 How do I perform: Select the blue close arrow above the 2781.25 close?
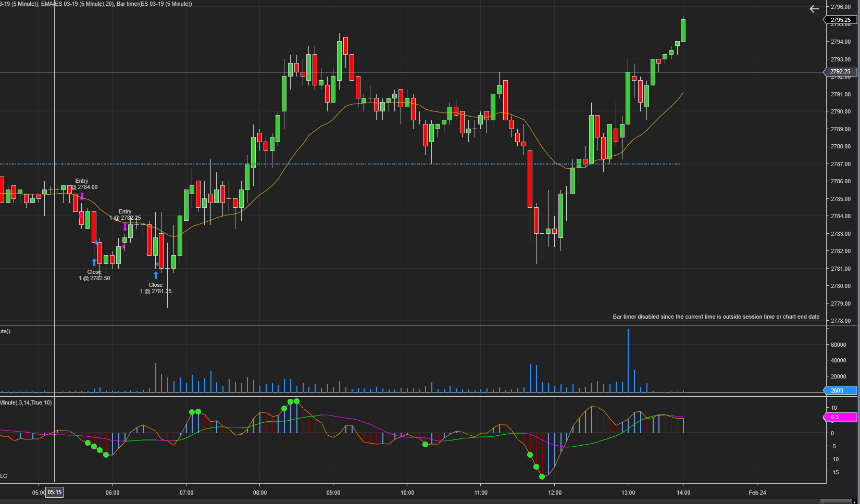156,275
